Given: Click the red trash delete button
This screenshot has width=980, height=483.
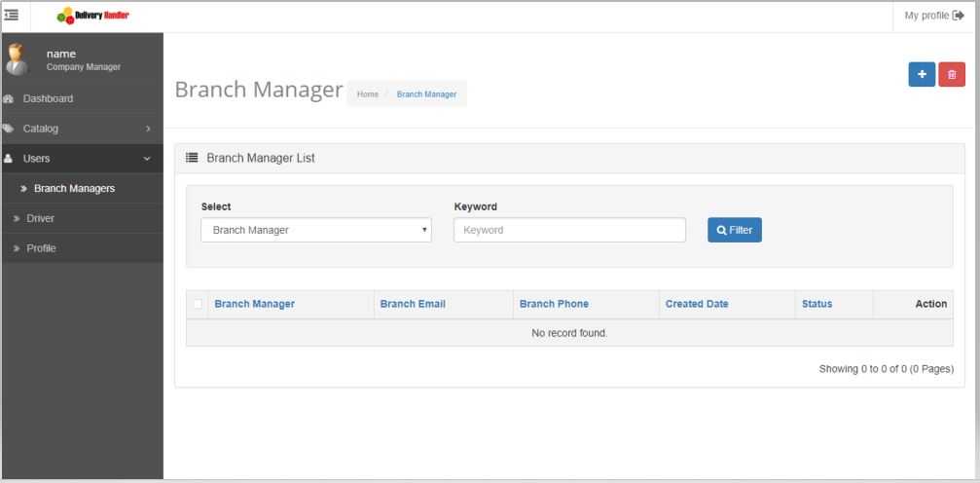Looking at the screenshot, I should pyautogui.click(x=951, y=74).
